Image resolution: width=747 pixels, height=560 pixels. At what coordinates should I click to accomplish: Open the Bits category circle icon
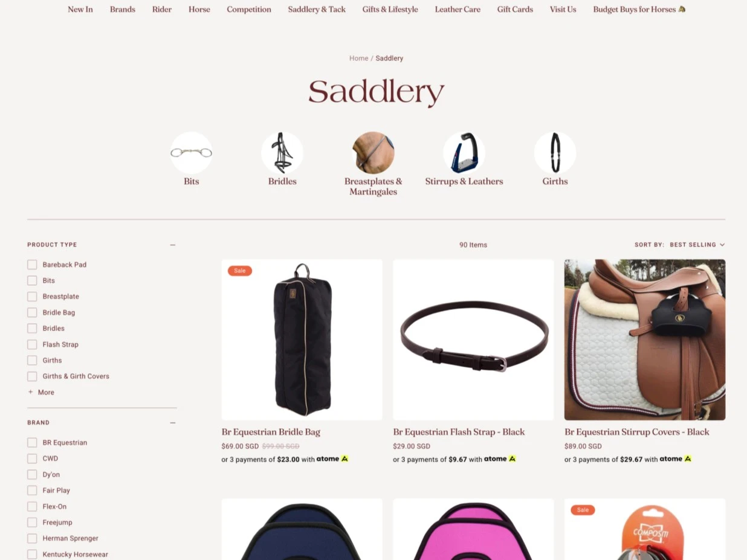[191, 153]
